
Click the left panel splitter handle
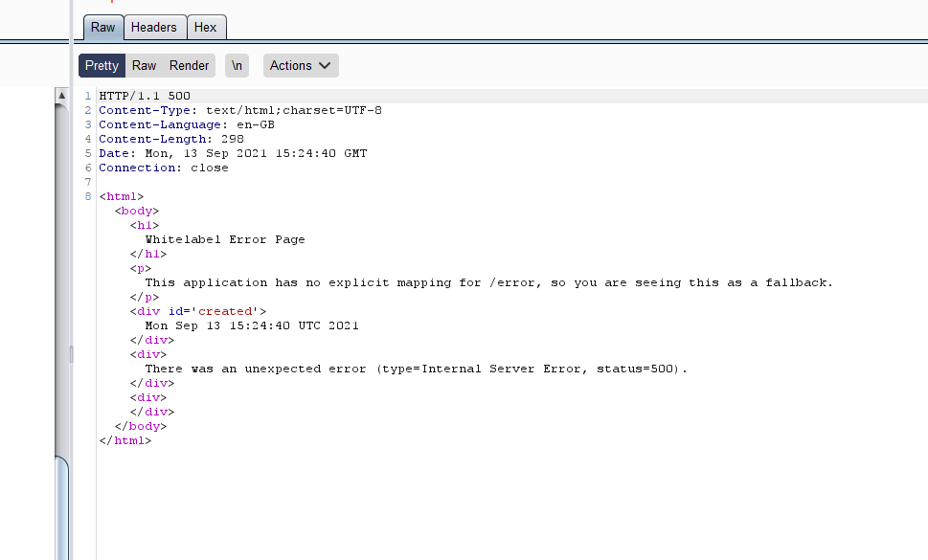coord(71,355)
